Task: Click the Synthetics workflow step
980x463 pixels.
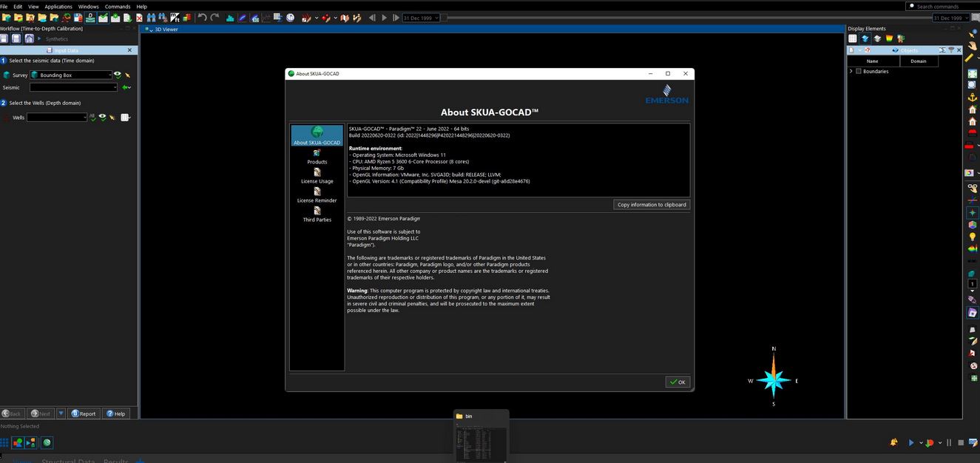Action: coord(56,38)
